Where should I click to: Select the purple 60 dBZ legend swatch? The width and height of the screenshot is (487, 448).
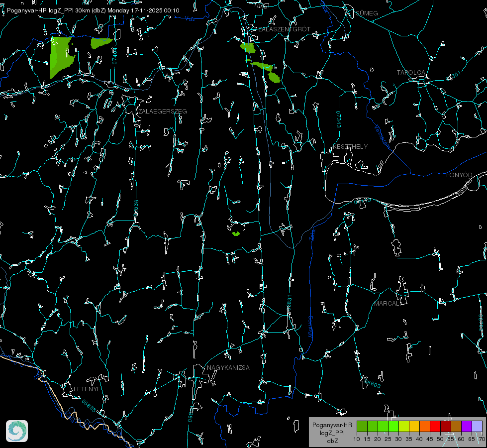coord(467,426)
